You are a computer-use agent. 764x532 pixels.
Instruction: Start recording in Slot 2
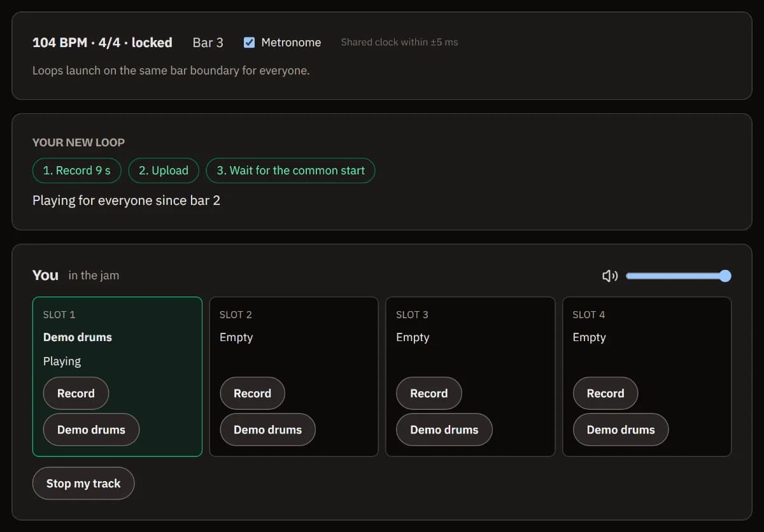point(252,393)
